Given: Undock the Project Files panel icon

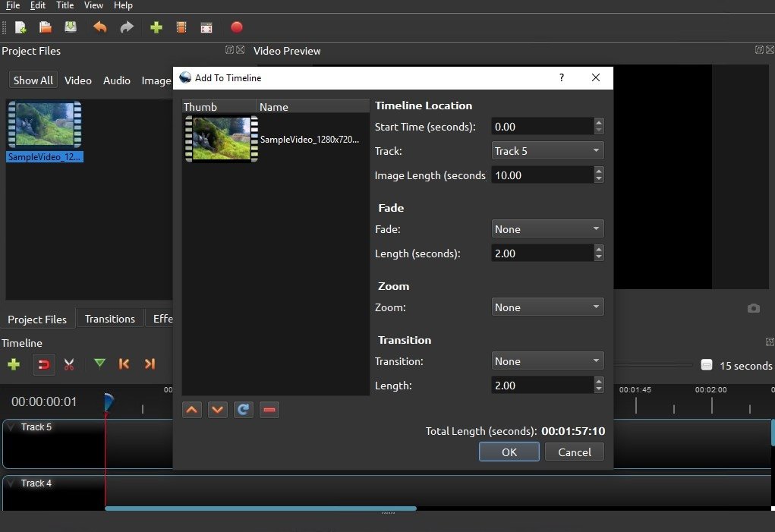Looking at the screenshot, I should click(229, 50).
